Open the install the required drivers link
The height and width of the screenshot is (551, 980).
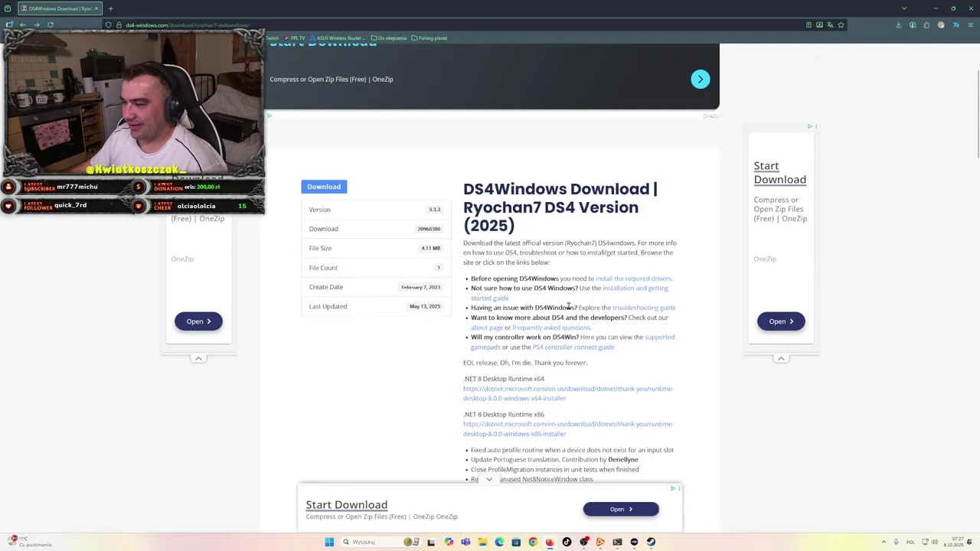tap(633, 279)
